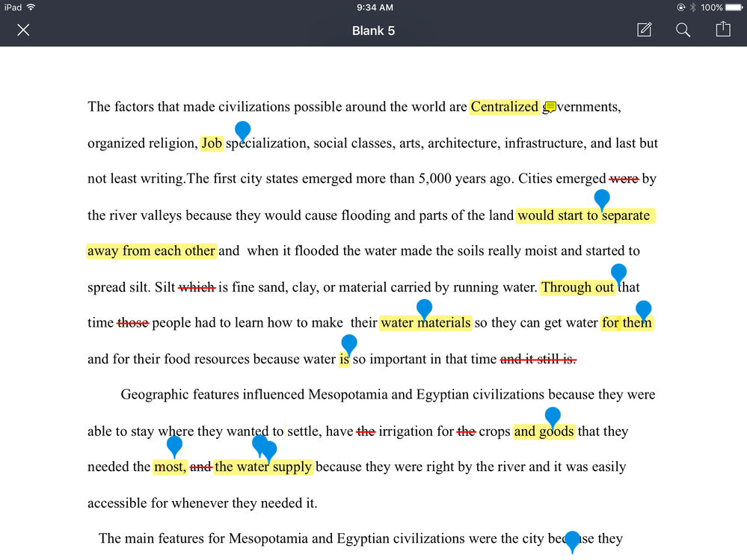Image resolution: width=747 pixels, height=560 pixels.
Task: Tap the share/export icon
Action: tap(722, 30)
